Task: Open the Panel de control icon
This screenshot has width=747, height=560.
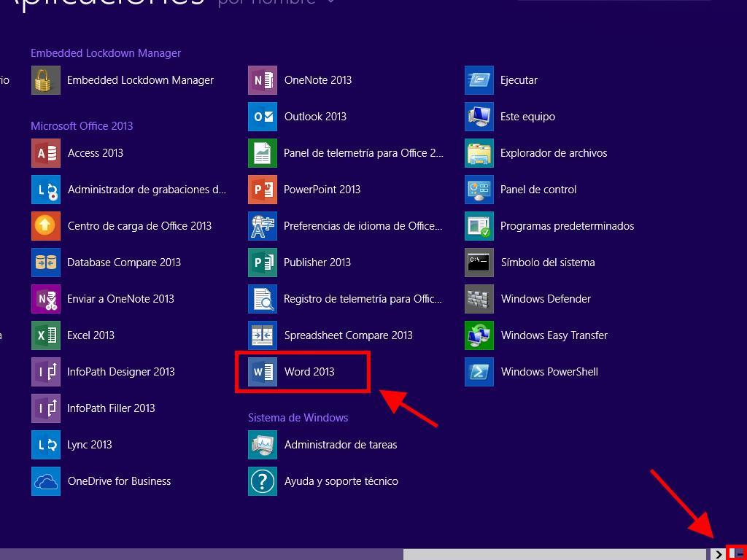Action: (479, 190)
